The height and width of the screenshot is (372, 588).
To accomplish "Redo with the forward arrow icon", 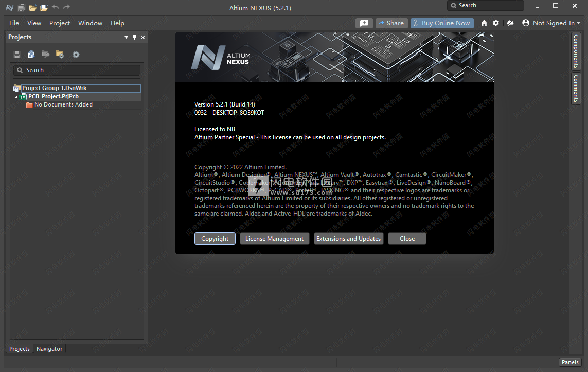I will [67, 7].
